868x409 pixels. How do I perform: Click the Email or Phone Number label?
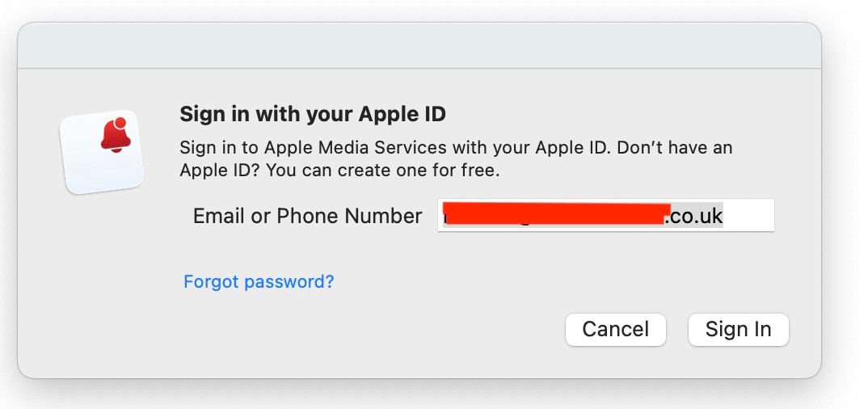307,216
